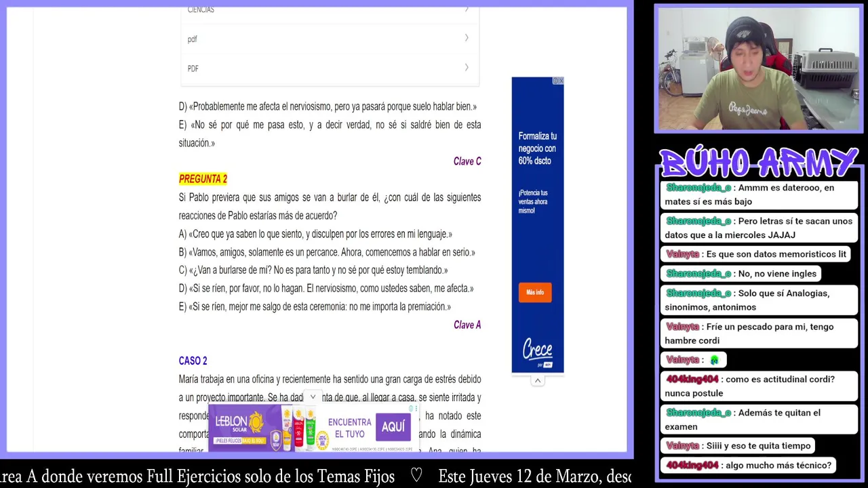Click option D) 'Probablemente me afecta el nerviosismo'
The height and width of the screenshot is (488, 868).
coord(328,106)
